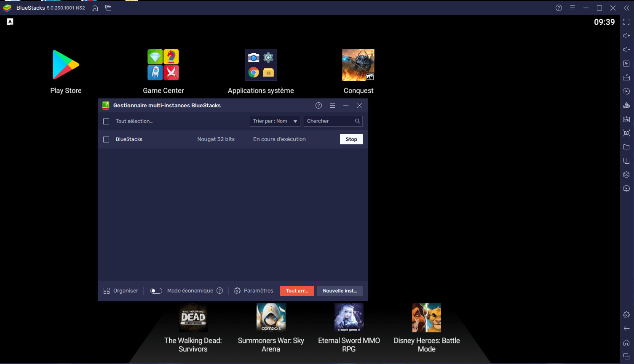Open help for Mode économique
634x364 pixels.
point(219,291)
